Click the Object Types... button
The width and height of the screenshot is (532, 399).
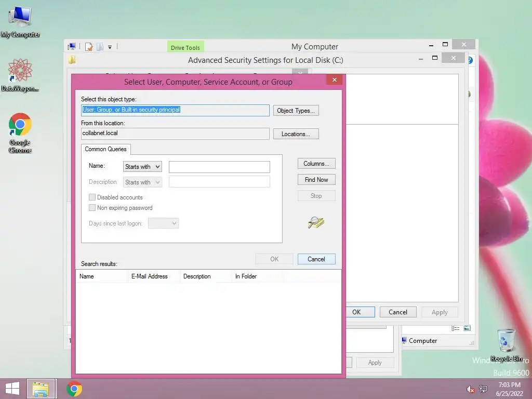pyautogui.click(x=296, y=111)
